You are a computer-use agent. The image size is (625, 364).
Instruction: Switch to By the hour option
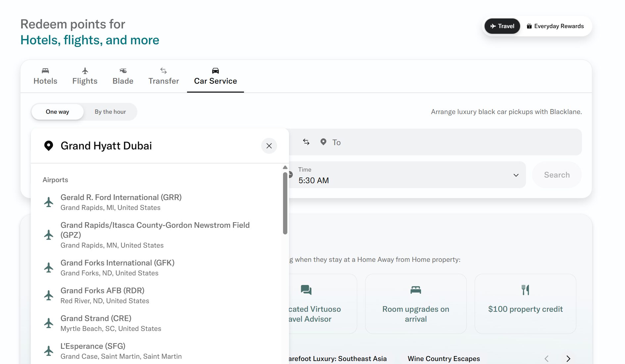110,112
